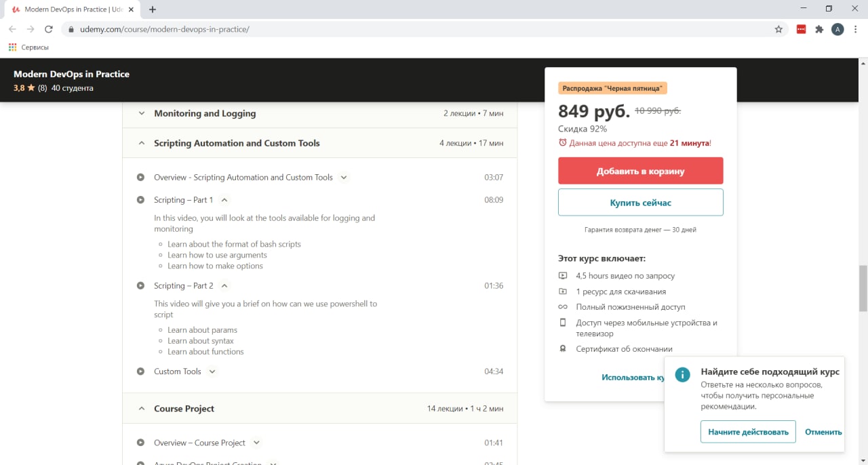Image resolution: width=868 pixels, height=465 pixels.
Task: Click the scrollbar down arrow
Action: click(863, 460)
